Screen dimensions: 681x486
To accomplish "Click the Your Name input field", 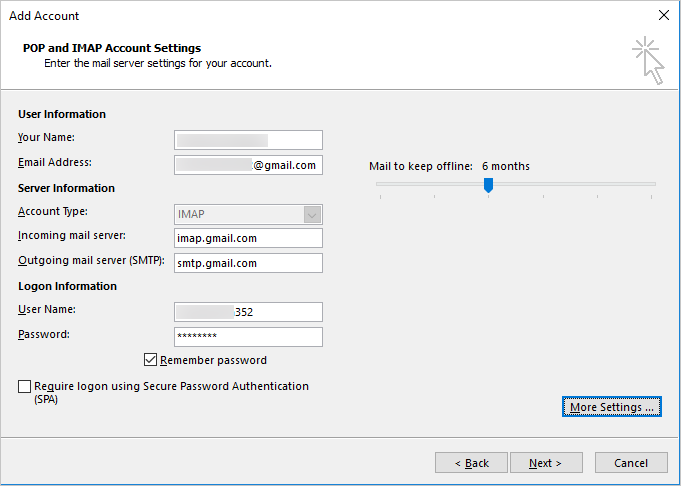I will coord(248,140).
